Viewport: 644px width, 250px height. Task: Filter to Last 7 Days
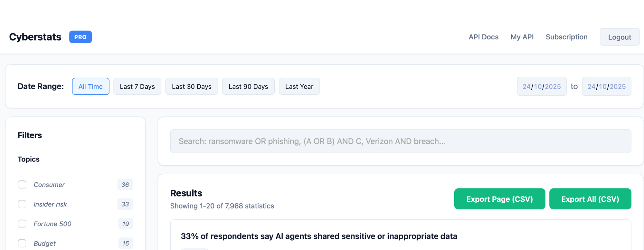tap(137, 86)
